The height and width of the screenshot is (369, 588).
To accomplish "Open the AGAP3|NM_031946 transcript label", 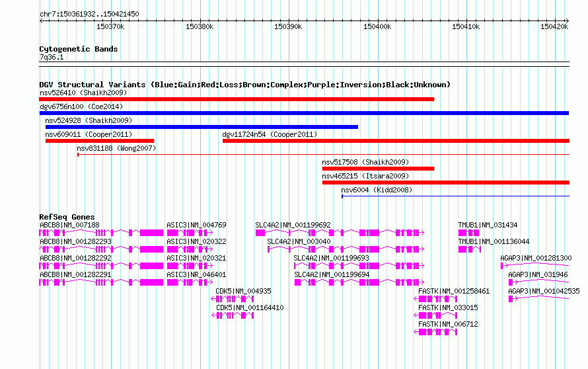I will (538, 275).
